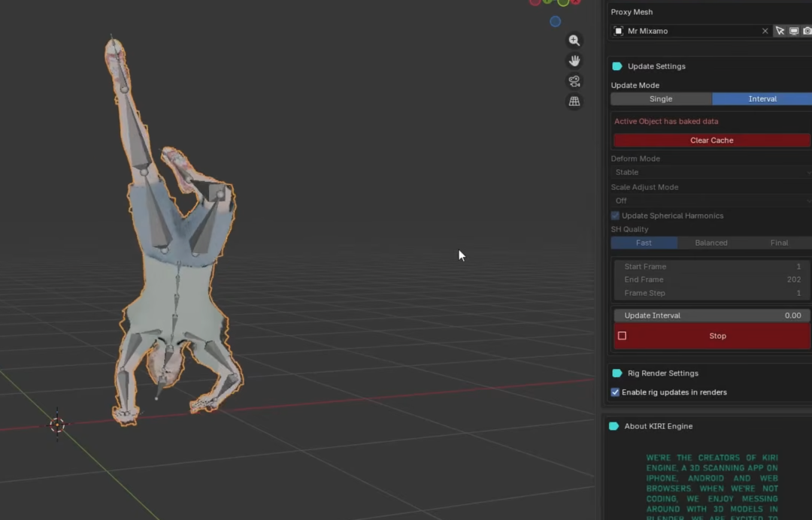This screenshot has width=812, height=520.
Task: Click the 'Deform Mode' label
Action: point(635,159)
